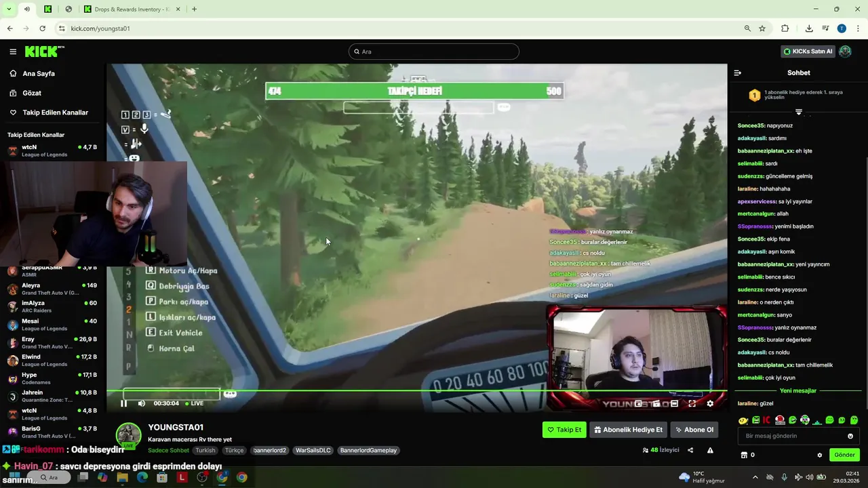Select the red KC emote in chat
This screenshot has width=868, height=488.
(x=767, y=420)
